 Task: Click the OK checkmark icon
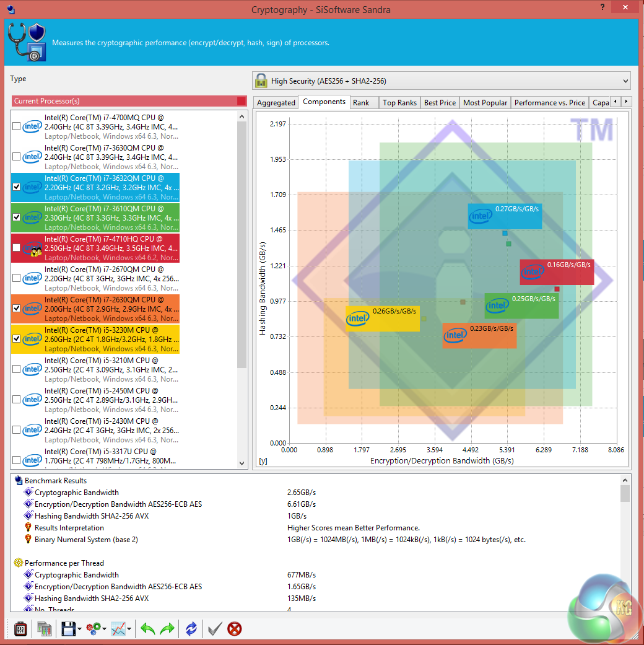(215, 628)
